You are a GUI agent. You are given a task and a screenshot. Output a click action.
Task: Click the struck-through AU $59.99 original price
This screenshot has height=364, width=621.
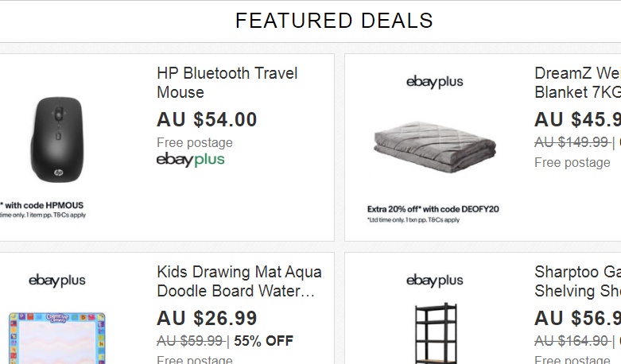189,341
